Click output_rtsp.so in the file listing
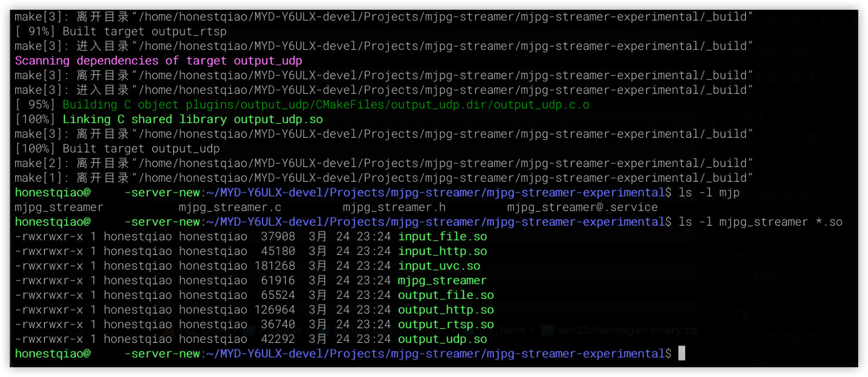 coord(445,324)
